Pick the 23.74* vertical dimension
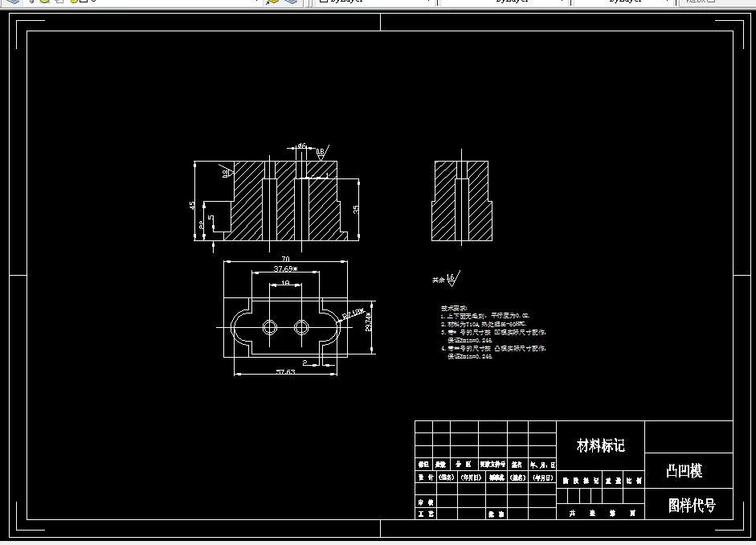Image resolution: width=756 pixels, height=545 pixels. pos(368,322)
